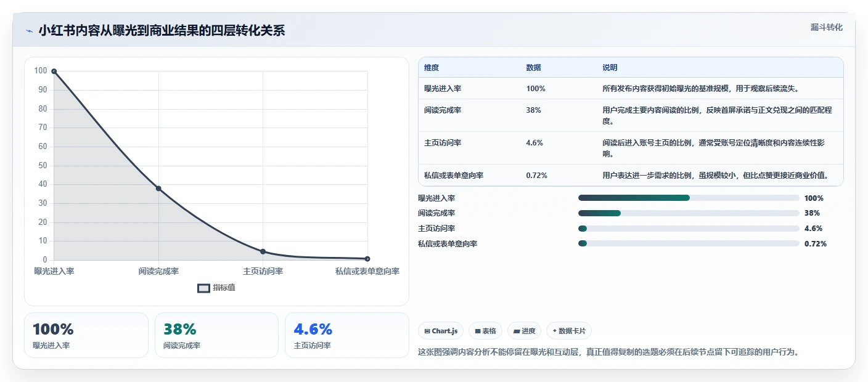Image resolution: width=868 pixels, height=382 pixels.
Task: Click the description starting 用户完成主要内容阅读
Action: click(x=718, y=116)
